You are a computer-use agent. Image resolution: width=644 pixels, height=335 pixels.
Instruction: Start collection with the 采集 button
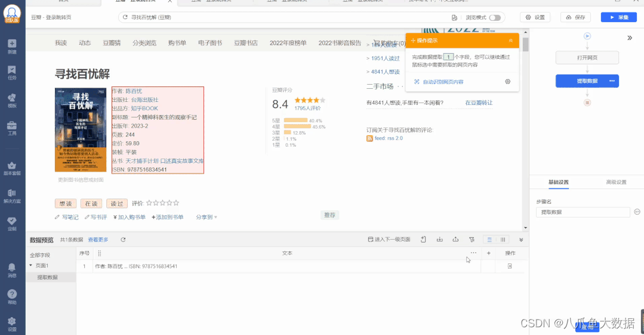point(618,17)
